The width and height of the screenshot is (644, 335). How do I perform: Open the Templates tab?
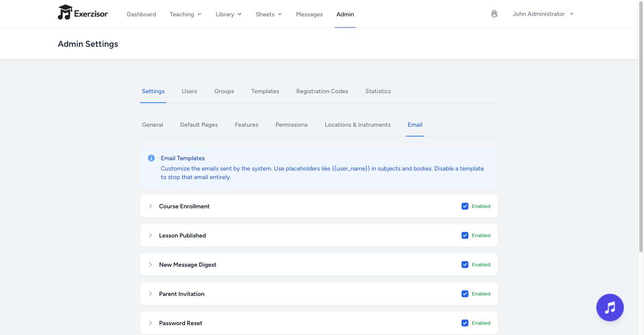tap(265, 91)
